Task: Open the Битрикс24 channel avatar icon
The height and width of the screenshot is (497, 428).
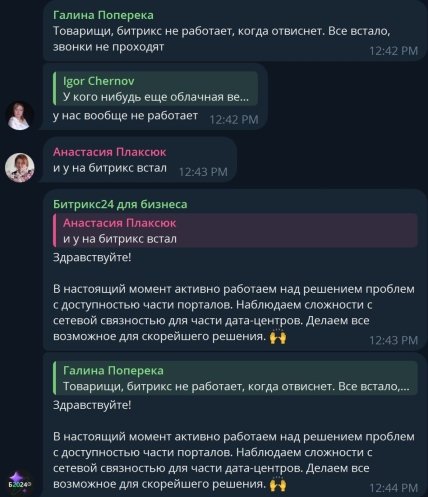Action: point(19,482)
